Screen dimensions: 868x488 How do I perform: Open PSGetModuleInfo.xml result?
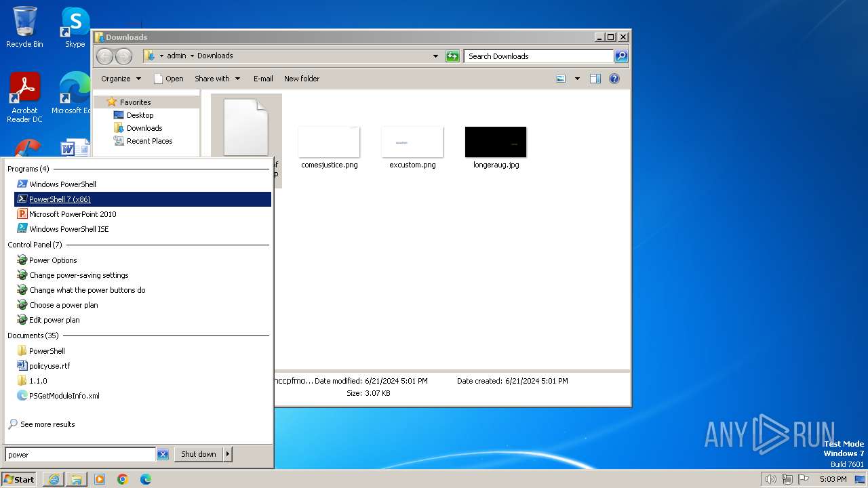(64, 396)
